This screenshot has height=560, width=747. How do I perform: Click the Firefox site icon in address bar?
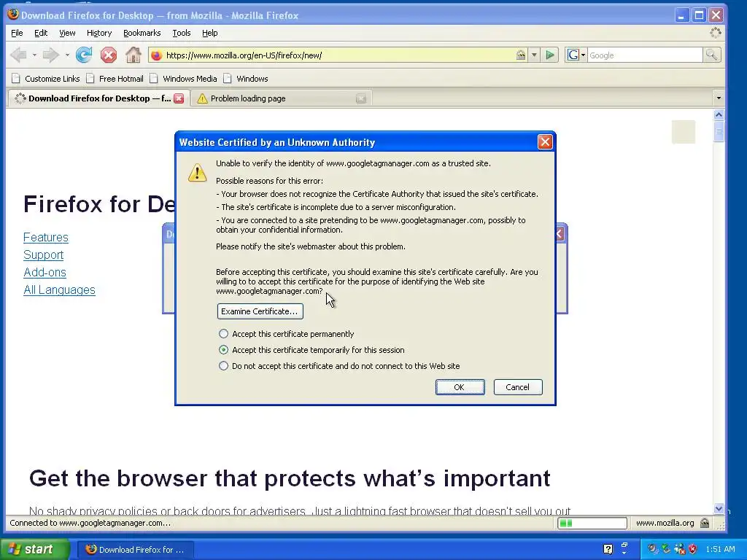pyautogui.click(x=156, y=55)
